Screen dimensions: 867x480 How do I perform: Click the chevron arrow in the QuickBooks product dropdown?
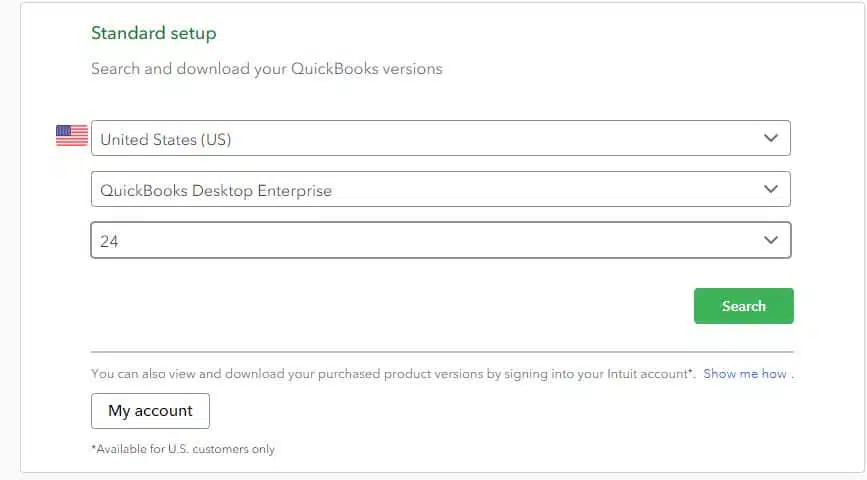(x=771, y=189)
